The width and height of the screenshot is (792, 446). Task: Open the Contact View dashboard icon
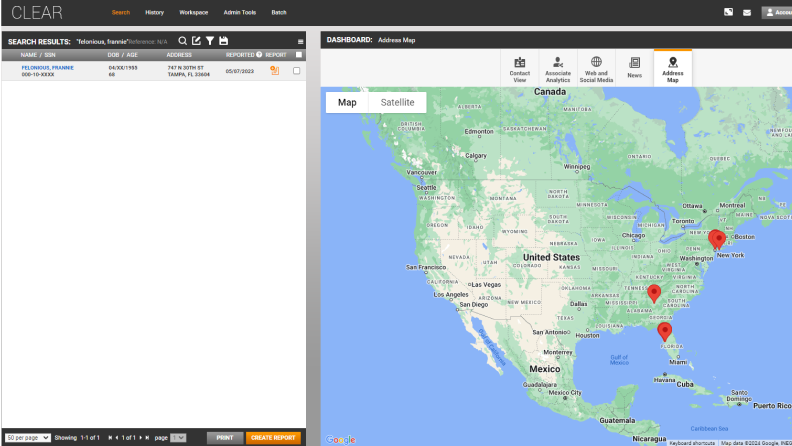tap(519, 68)
